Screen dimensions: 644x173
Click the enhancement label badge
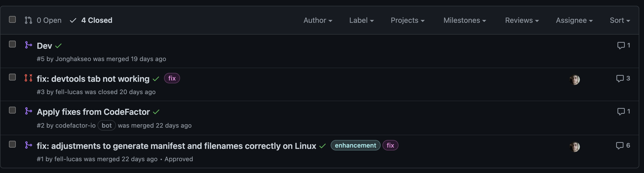[x=355, y=145]
